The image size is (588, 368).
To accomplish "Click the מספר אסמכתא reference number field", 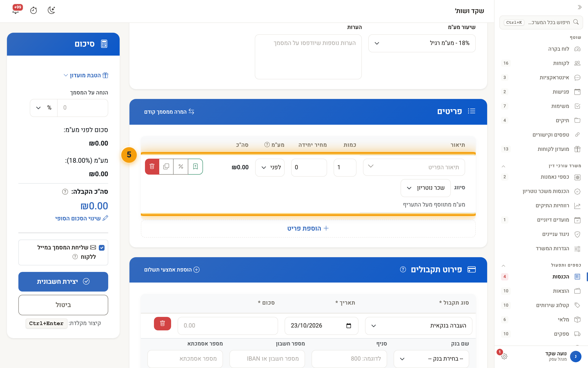I will tap(185, 359).
